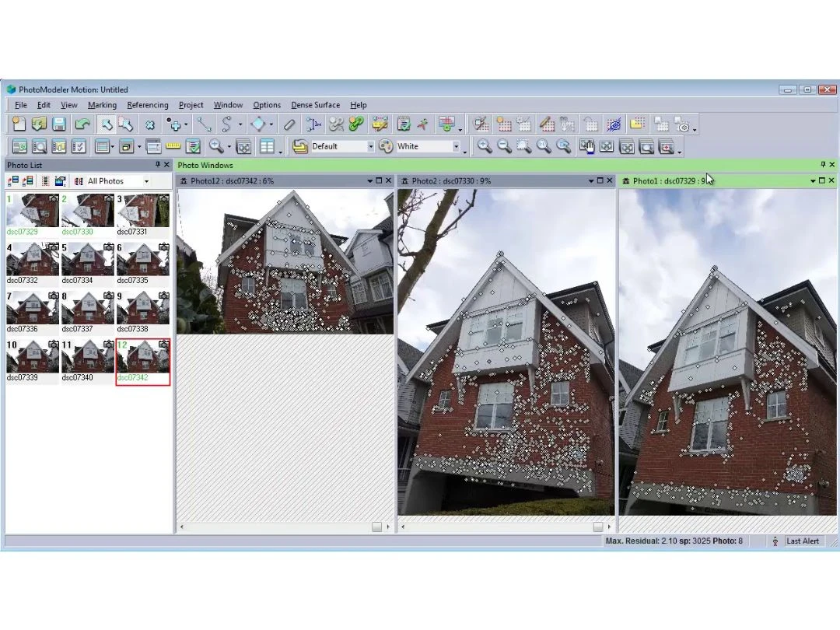Click the zoom in magnifier icon
Viewport: 840px width, 630px height.
(x=485, y=146)
